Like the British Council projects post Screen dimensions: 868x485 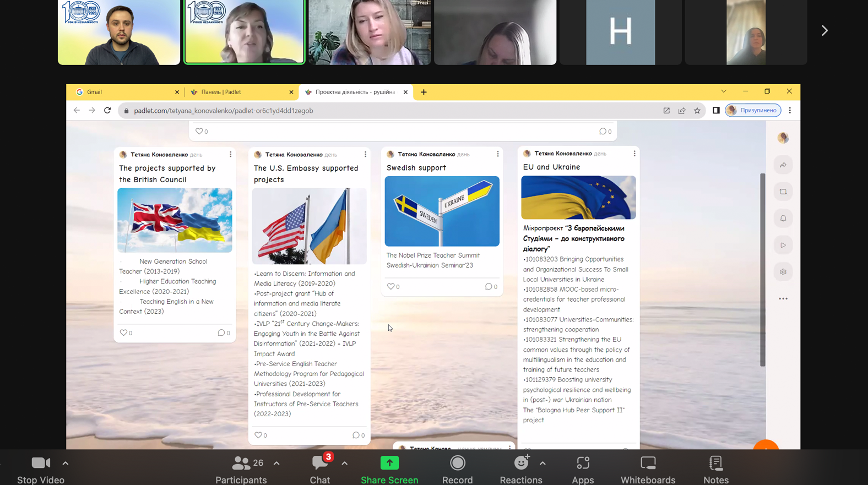tap(124, 333)
